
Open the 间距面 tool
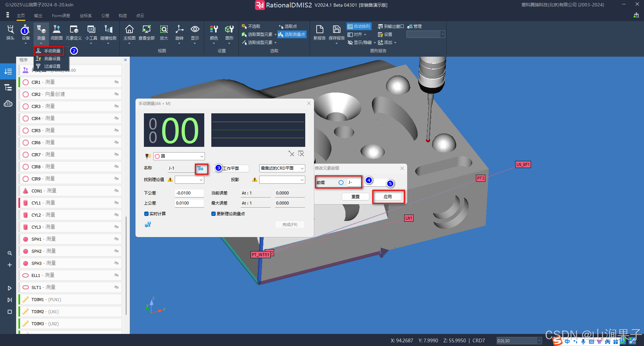57,33
